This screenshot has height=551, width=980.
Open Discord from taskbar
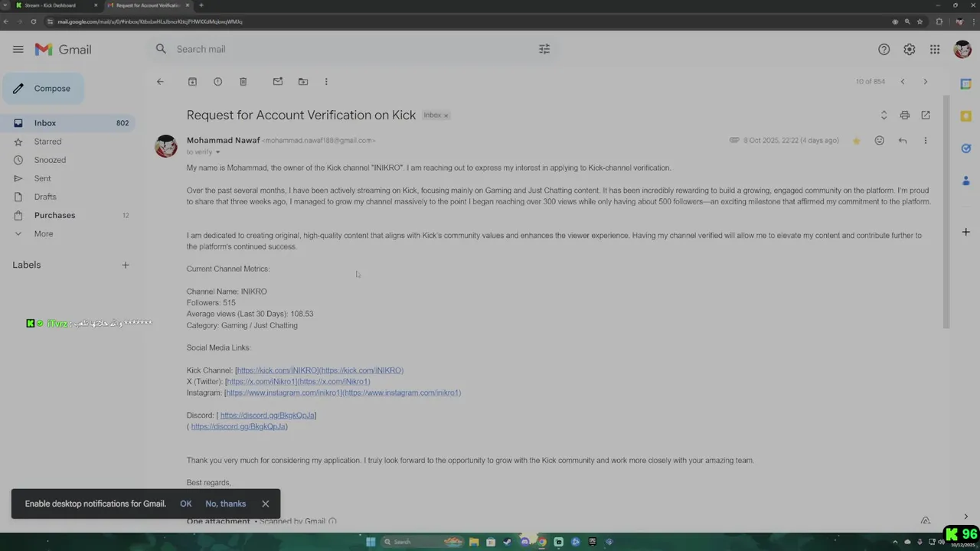tap(524, 542)
